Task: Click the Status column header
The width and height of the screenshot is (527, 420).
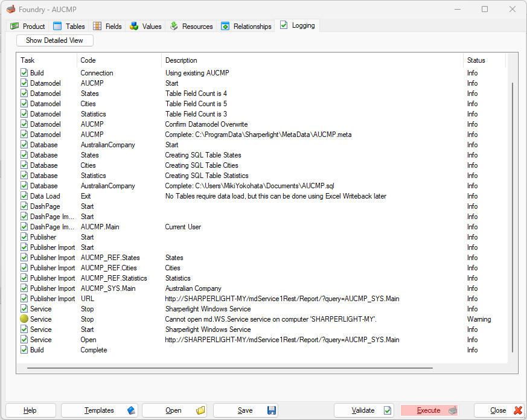Action: (484, 60)
